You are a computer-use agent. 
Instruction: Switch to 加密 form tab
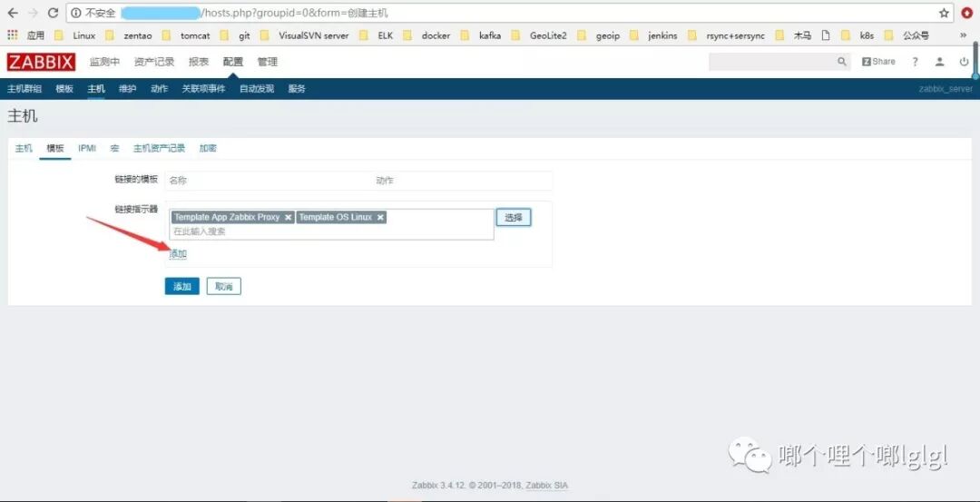tap(208, 148)
